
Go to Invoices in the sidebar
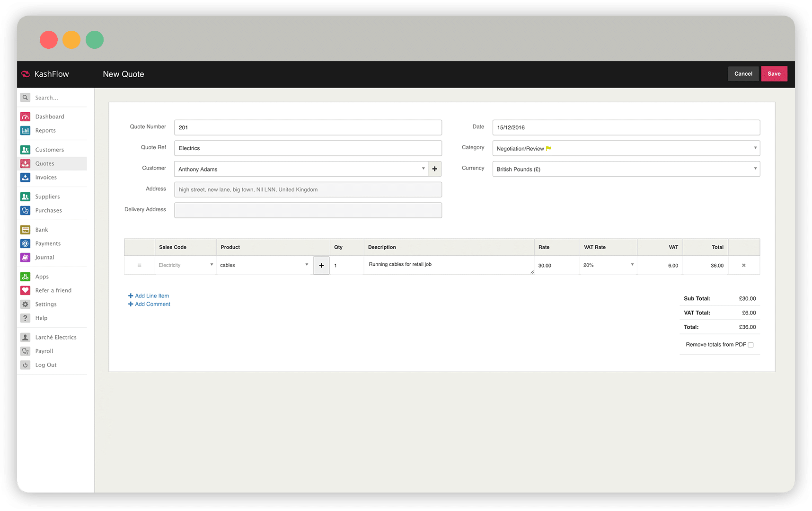click(x=46, y=177)
